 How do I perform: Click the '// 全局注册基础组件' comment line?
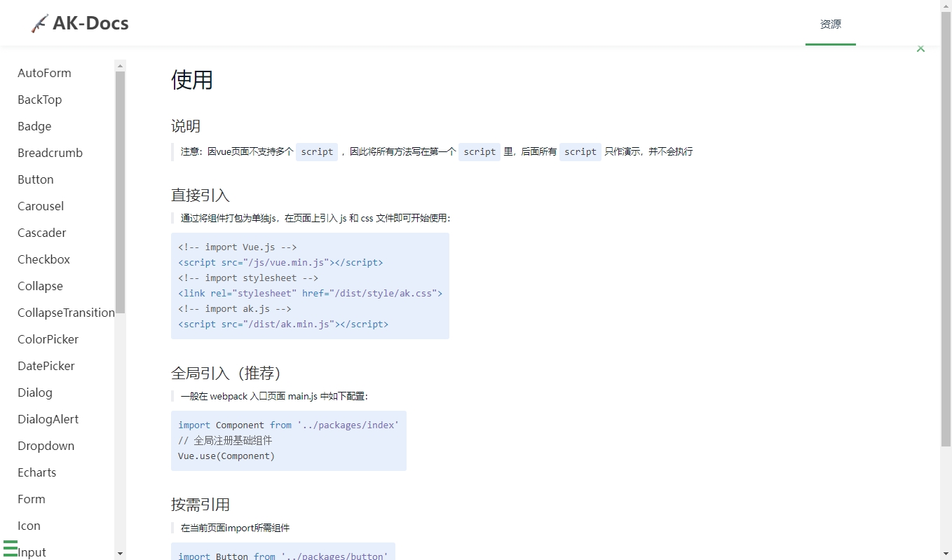(225, 440)
